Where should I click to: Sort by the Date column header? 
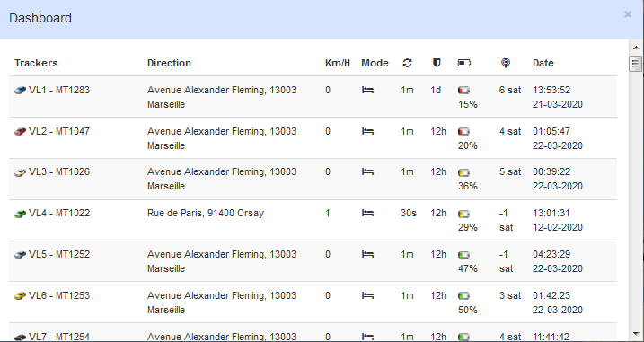pos(543,63)
